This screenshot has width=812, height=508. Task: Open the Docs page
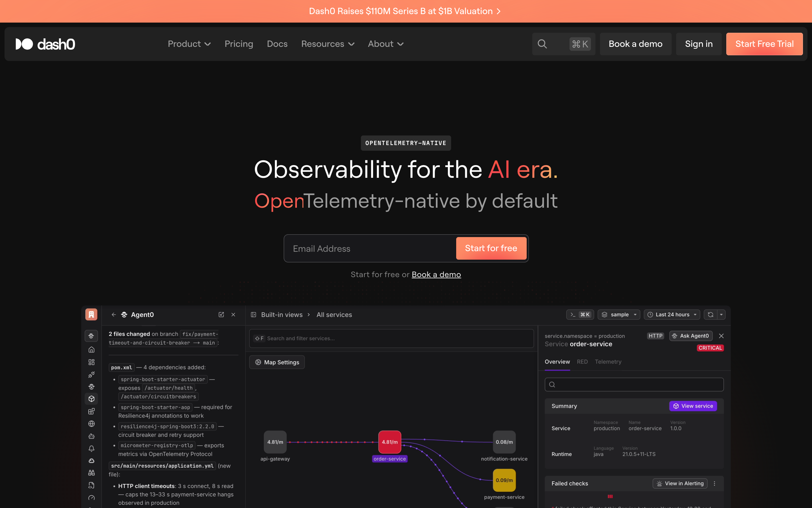point(277,44)
